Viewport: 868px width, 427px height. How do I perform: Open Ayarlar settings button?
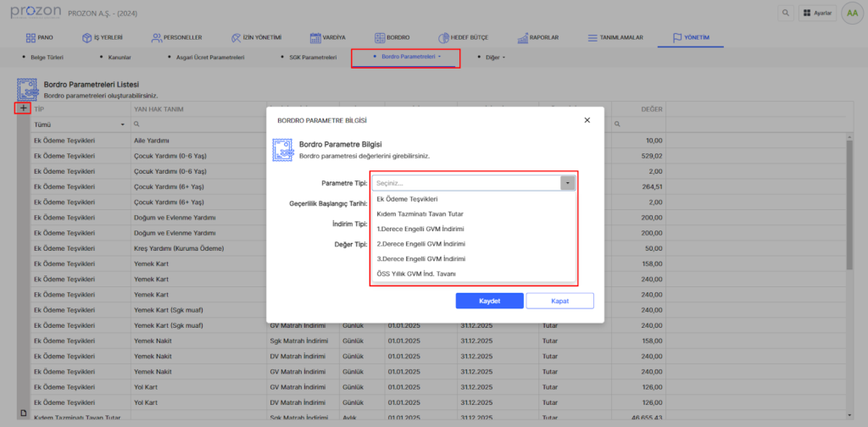click(817, 14)
